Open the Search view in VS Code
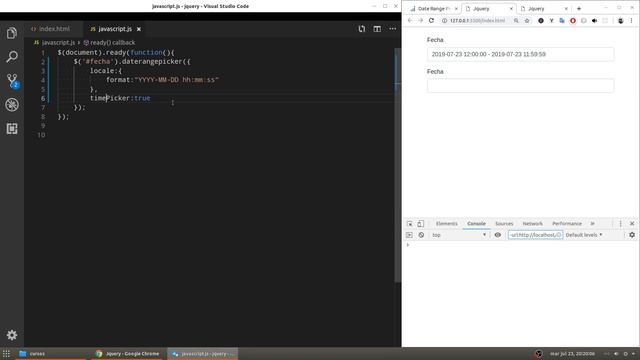The width and height of the screenshot is (640, 360). 12,56
